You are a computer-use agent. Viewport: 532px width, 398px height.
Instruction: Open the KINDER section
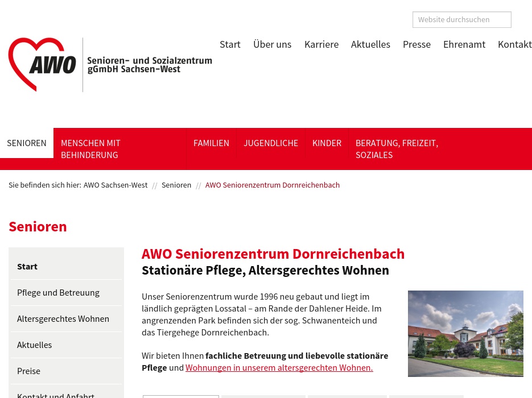pos(327,143)
